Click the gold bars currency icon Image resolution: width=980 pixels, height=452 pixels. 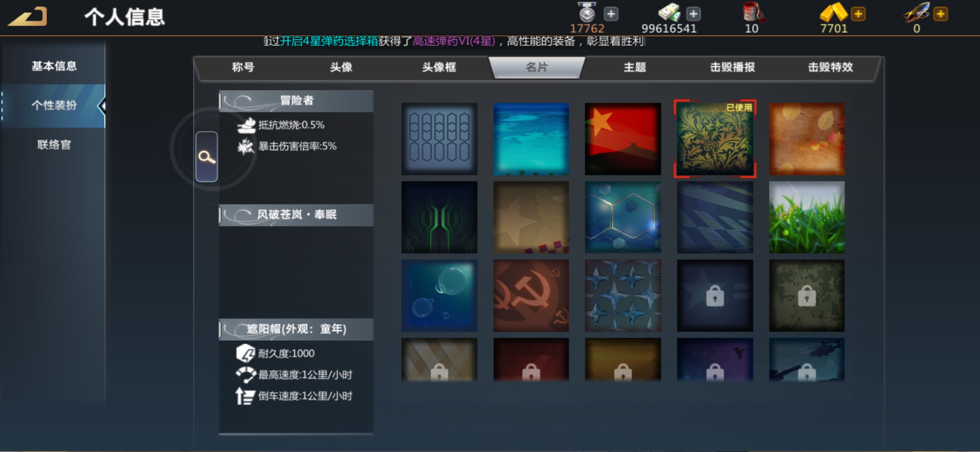pos(833,13)
